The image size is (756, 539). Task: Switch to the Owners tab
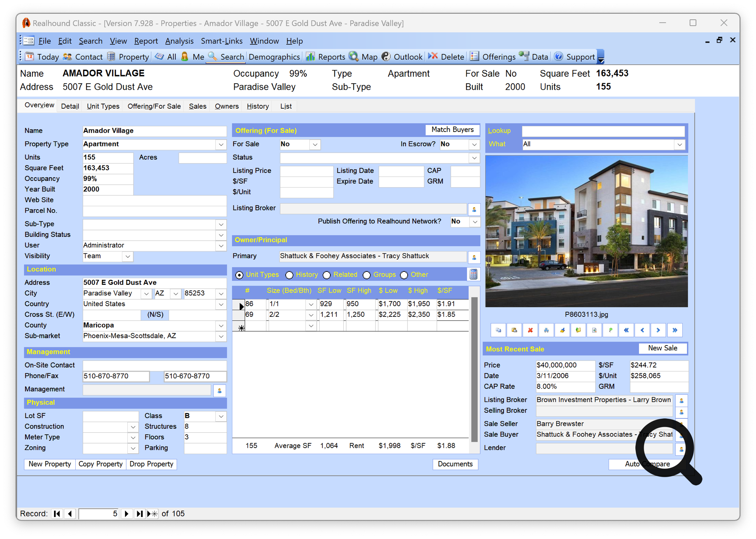click(x=227, y=106)
